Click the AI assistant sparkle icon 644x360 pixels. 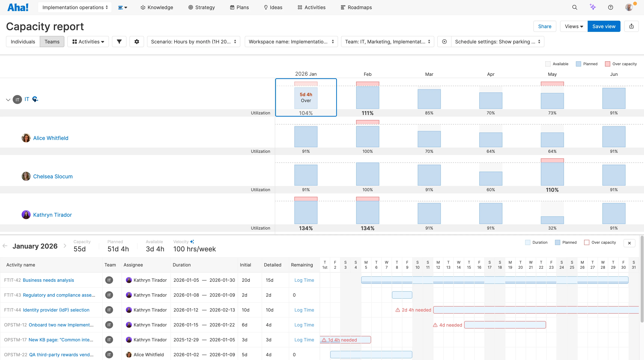pos(593,7)
